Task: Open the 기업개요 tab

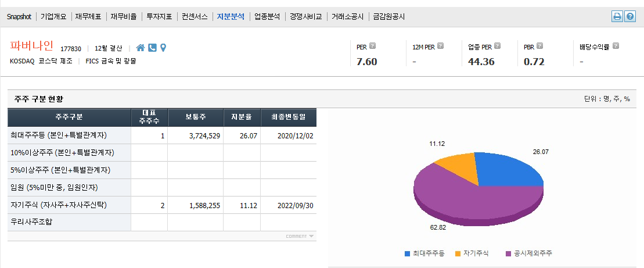Action: coord(53,17)
